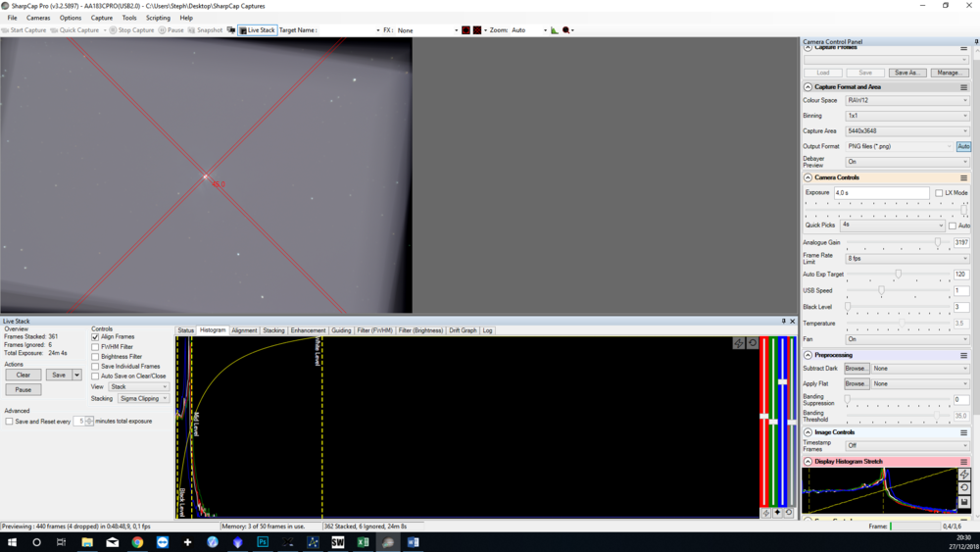This screenshot has width=980, height=552.
Task: Click the red channel slider in Live Stack
Action: (763, 422)
